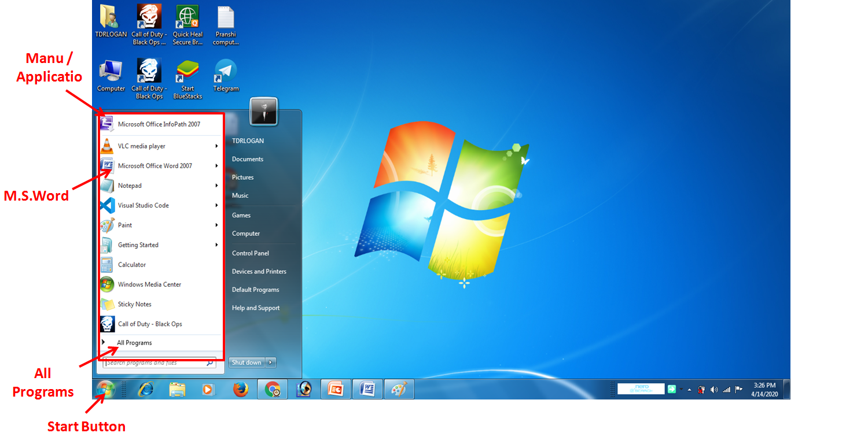Click the green arrow Nero search button

coord(671,389)
